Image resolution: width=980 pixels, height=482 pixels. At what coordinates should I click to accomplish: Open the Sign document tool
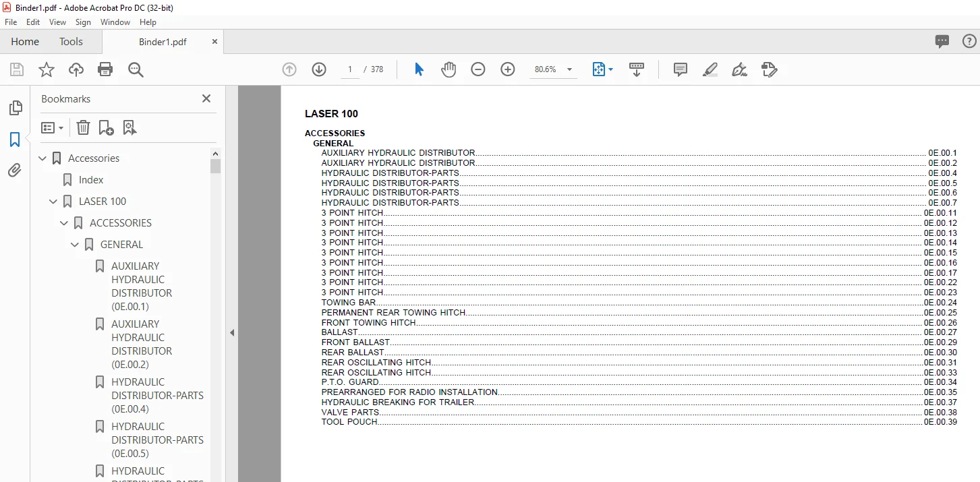click(x=739, y=69)
